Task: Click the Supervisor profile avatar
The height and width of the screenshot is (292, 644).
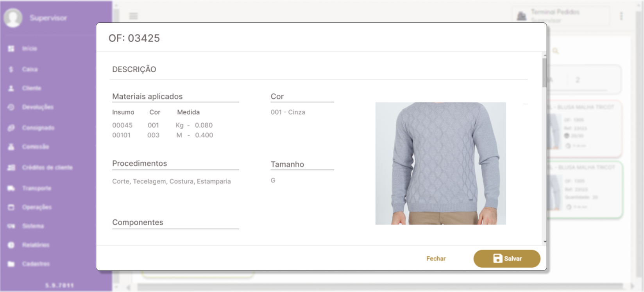Action: click(13, 18)
